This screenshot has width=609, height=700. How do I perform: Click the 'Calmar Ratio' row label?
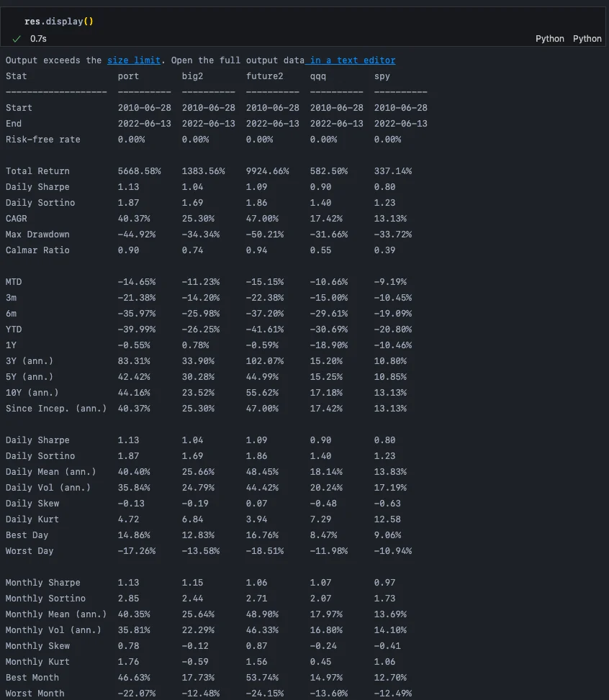tap(37, 250)
